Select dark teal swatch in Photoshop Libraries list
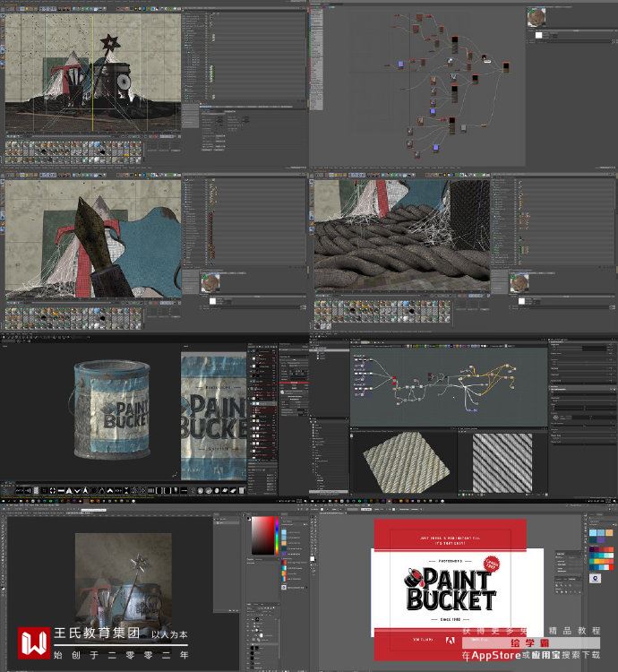The width and height of the screenshot is (618, 672). [284, 547]
